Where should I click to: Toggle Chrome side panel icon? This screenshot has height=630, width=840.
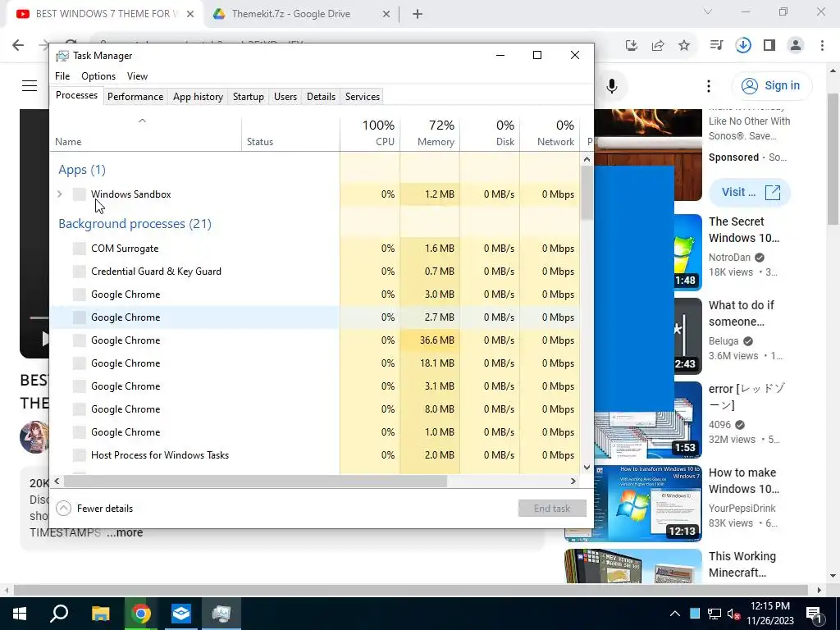coord(769,46)
